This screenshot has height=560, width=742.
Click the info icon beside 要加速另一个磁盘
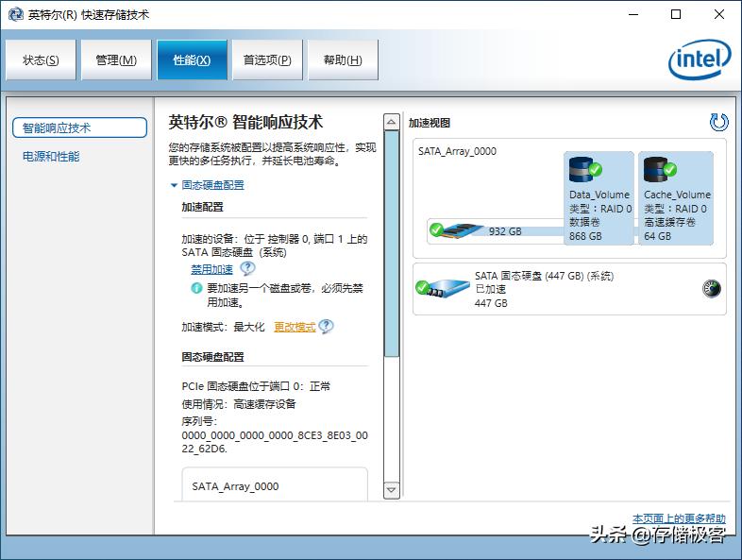[196, 288]
